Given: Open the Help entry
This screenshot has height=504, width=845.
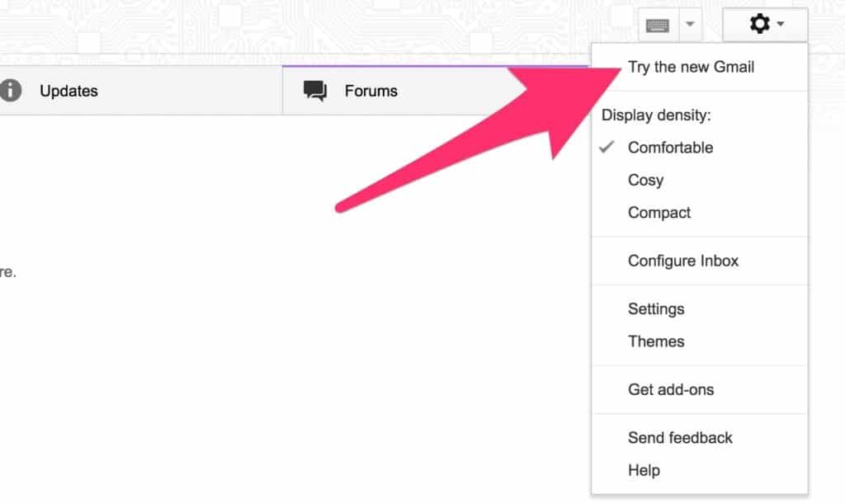Looking at the screenshot, I should pos(644,470).
